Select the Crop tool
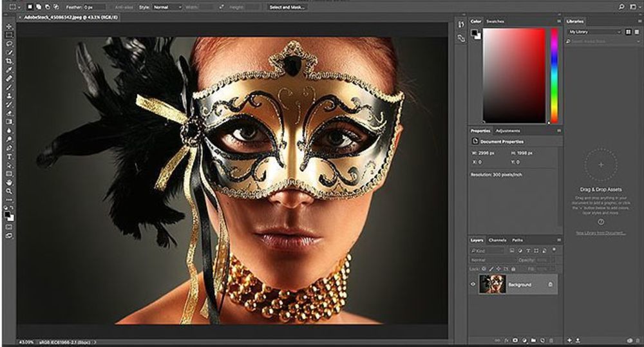644x347 pixels. click(x=9, y=61)
